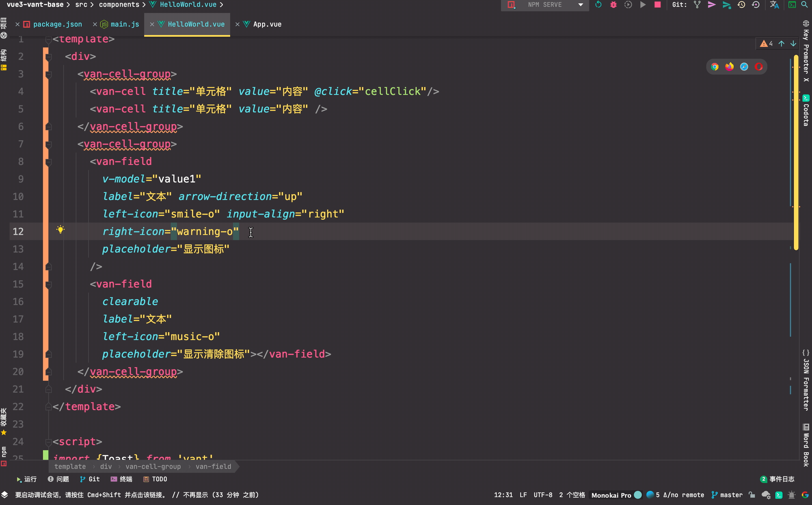Open the translate icon in toolbar
Image resolution: width=812 pixels, height=505 pixels.
[x=774, y=5]
